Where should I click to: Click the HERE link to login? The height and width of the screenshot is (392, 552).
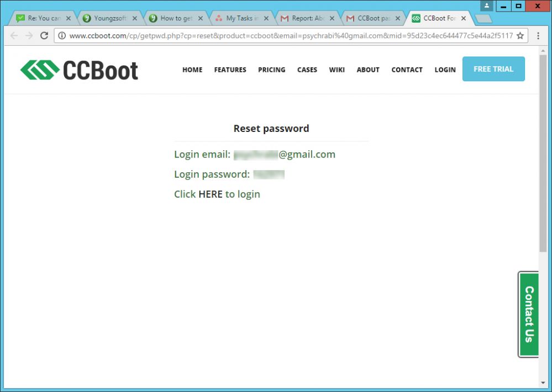pyautogui.click(x=211, y=194)
